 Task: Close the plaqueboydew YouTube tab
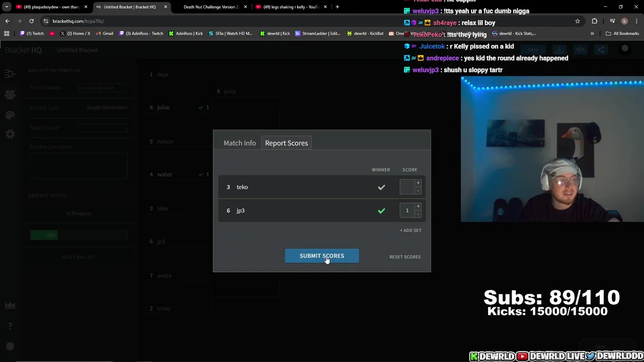tap(86, 7)
